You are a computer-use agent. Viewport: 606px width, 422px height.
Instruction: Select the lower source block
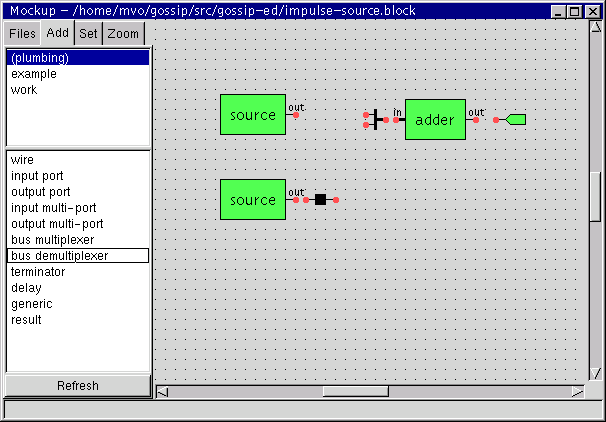pyautogui.click(x=253, y=199)
